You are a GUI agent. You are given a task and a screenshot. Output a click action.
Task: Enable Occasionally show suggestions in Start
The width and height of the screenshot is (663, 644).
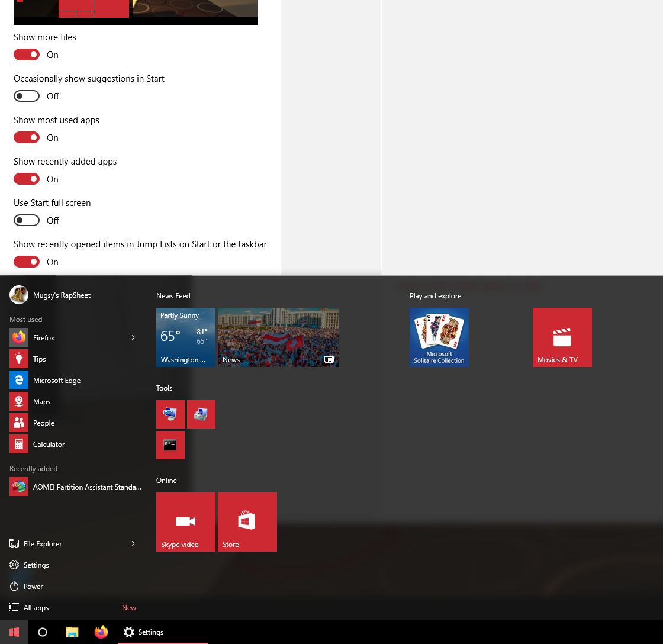pyautogui.click(x=27, y=96)
